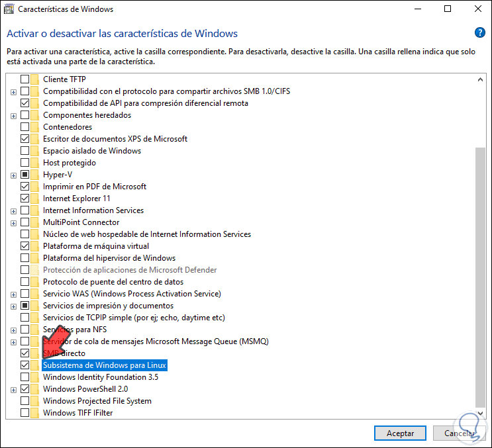Screen dimensions: 492x448
Task: Click the folder icon next to Contenedores
Action: click(35, 127)
